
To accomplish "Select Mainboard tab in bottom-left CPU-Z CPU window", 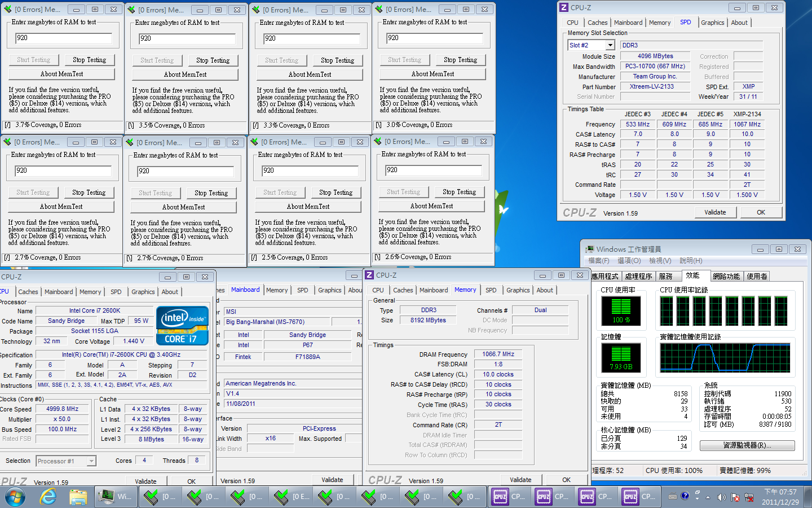I will [59, 292].
